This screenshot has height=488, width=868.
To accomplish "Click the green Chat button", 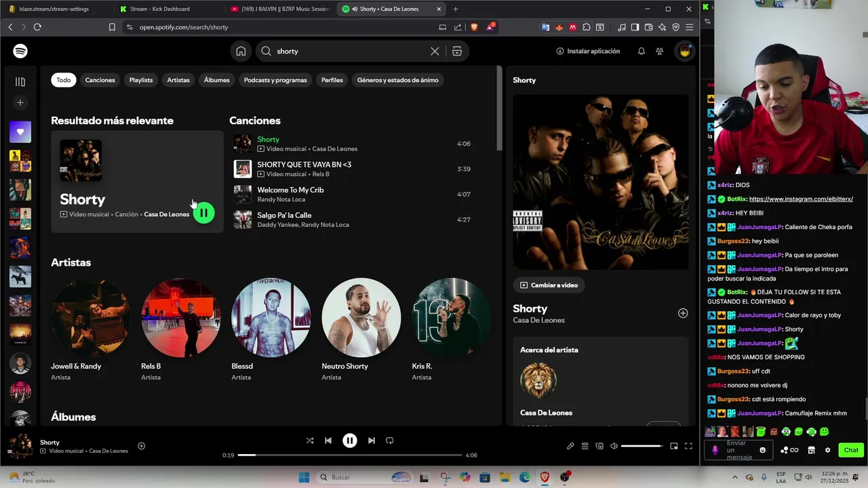I will pos(850,450).
